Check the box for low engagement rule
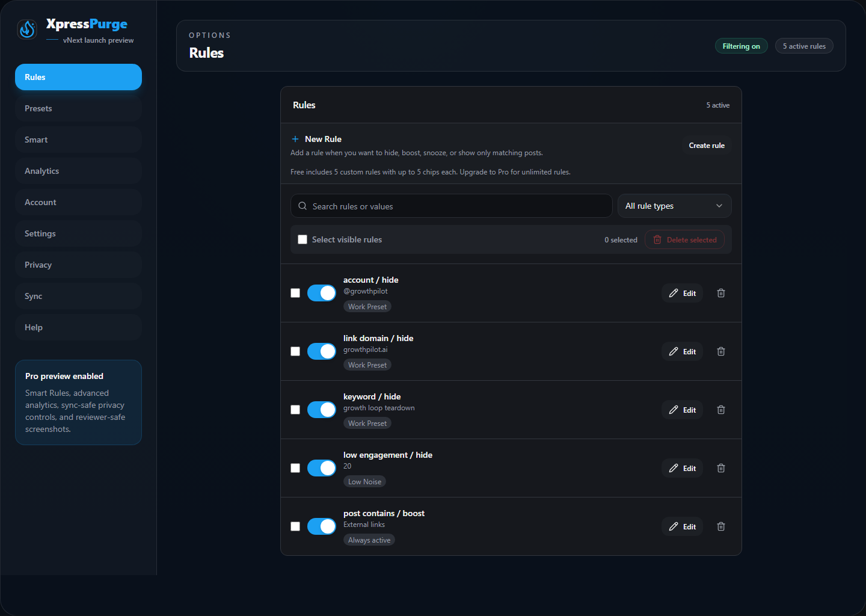Viewport: 866px width, 616px height. [295, 468]
